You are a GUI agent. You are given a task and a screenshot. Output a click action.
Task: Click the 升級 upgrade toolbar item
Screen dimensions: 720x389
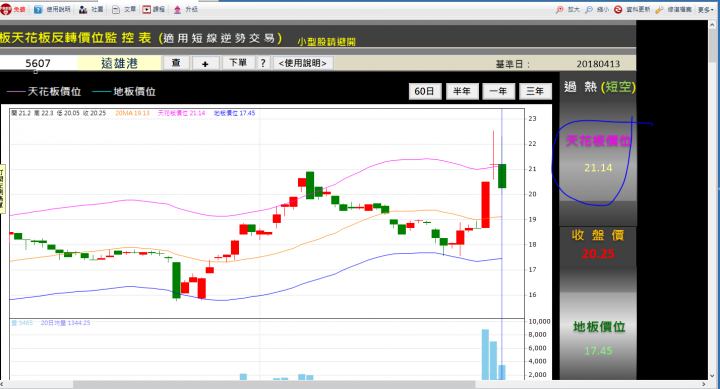click(x=186, y=9)
